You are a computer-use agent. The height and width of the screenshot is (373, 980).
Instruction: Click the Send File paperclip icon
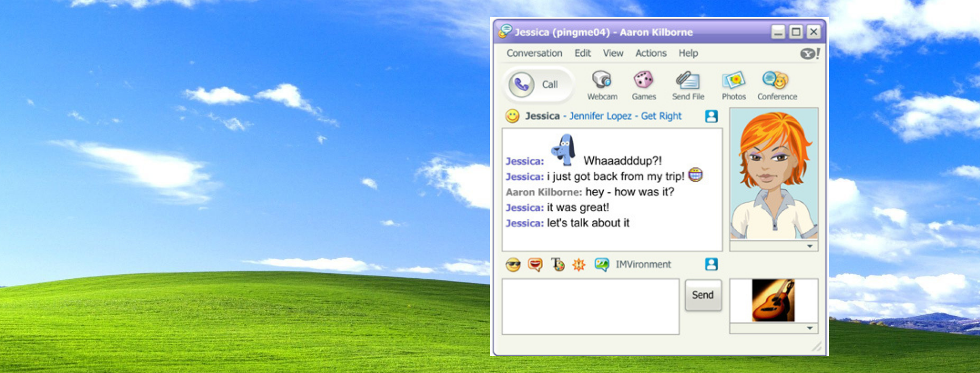(x=687, y=80)
